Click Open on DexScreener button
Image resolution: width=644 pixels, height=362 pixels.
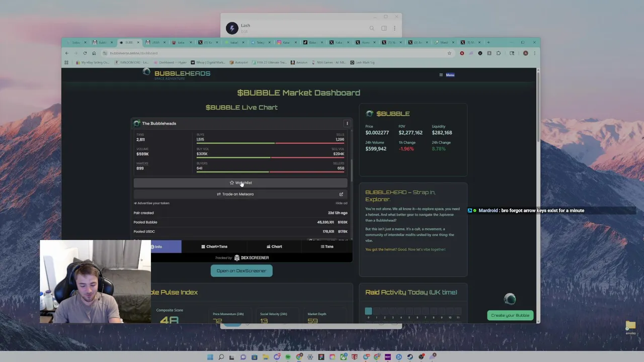click(242, 271)
